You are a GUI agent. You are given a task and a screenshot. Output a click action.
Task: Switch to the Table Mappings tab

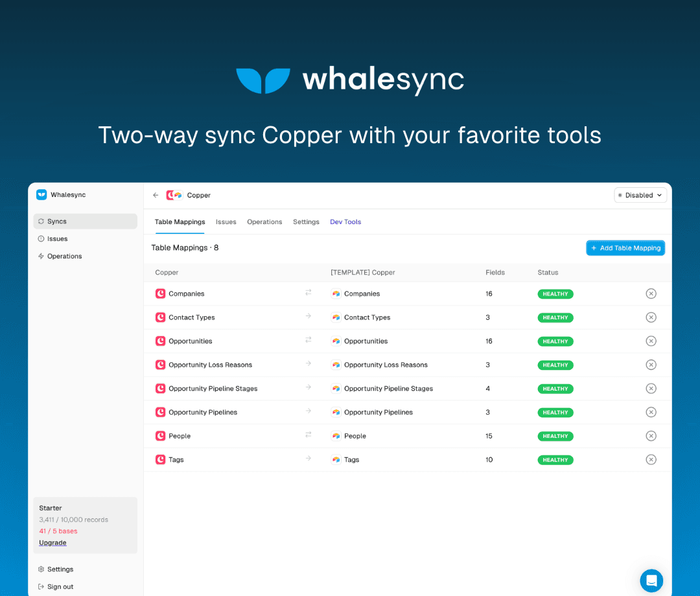(180, 222)
